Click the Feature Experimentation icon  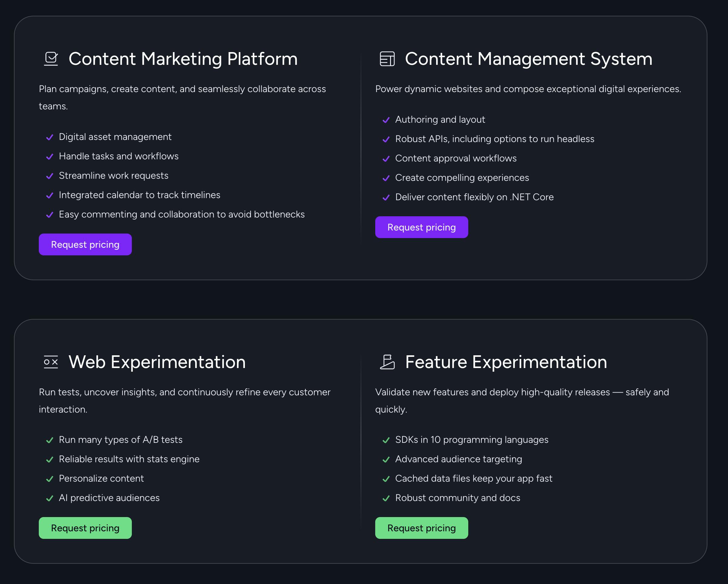pyautogui.click(x=387, y=362)
